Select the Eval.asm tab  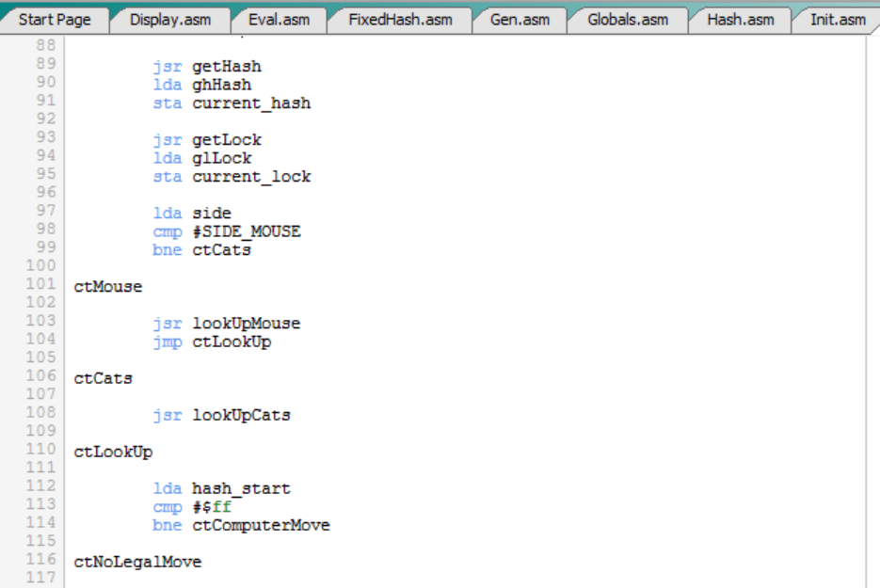[x=279, y=20]
